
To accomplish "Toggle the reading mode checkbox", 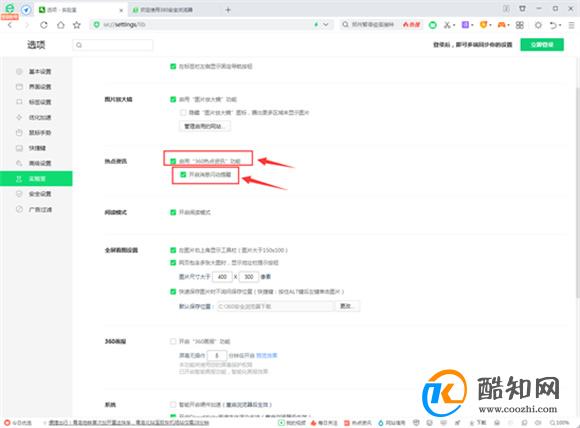I will pyautogui.click(x=173, y=212).
